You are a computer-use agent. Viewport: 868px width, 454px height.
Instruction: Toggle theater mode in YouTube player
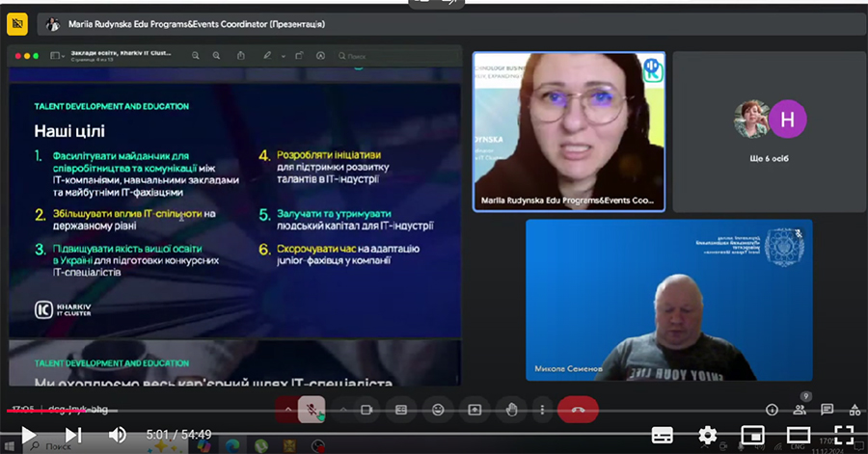pyautogui.click(x=799, y=435)
